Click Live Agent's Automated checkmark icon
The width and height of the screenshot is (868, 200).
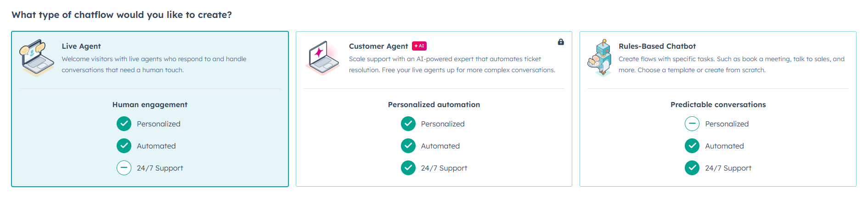click(124, 146)
